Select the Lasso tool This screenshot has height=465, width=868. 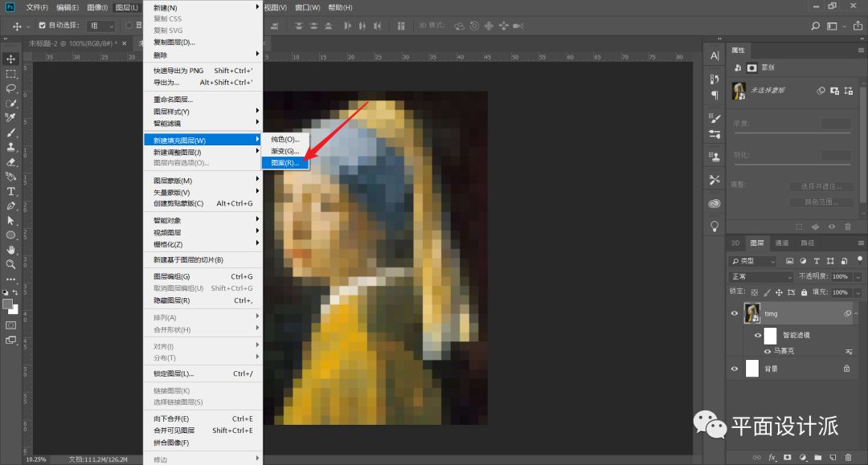(x=11, y=88)
